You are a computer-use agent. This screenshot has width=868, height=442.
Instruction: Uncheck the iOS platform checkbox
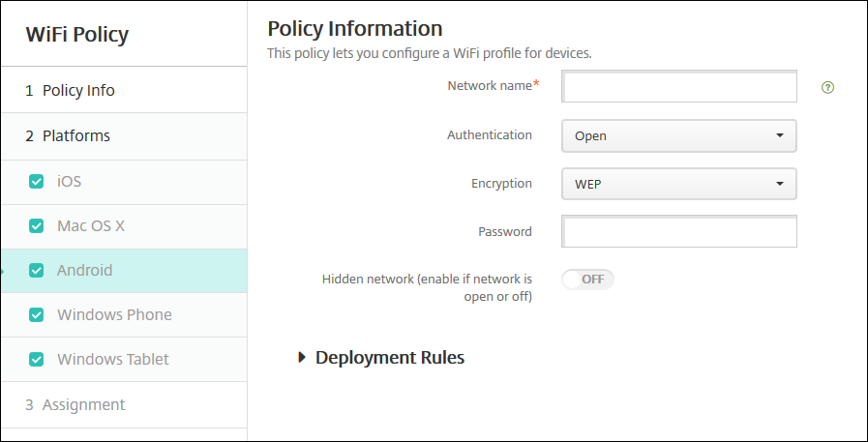coord(37,181)
